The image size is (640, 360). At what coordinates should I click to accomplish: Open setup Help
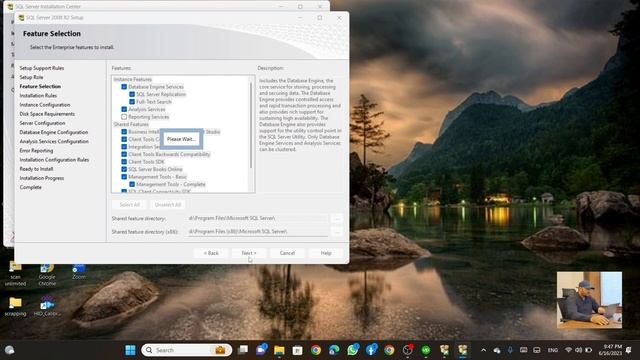(326, 253)
